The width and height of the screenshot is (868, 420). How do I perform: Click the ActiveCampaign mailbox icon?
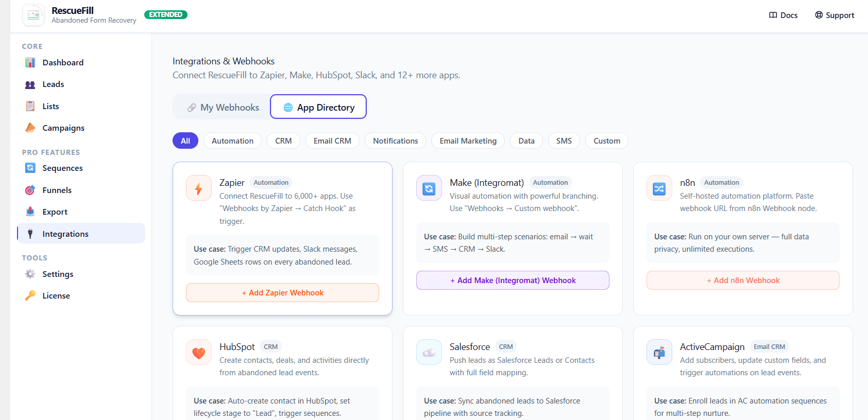point(659,352)
